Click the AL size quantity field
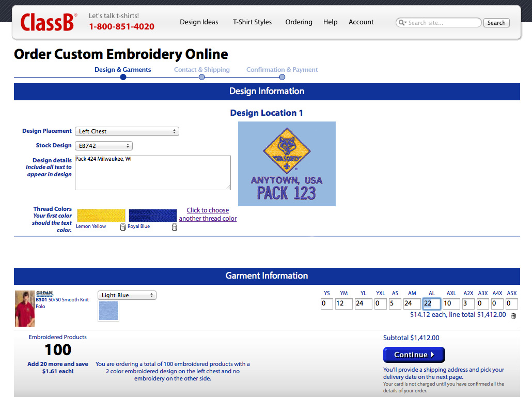Screen dimensions: 532x397 coord(431,303)
